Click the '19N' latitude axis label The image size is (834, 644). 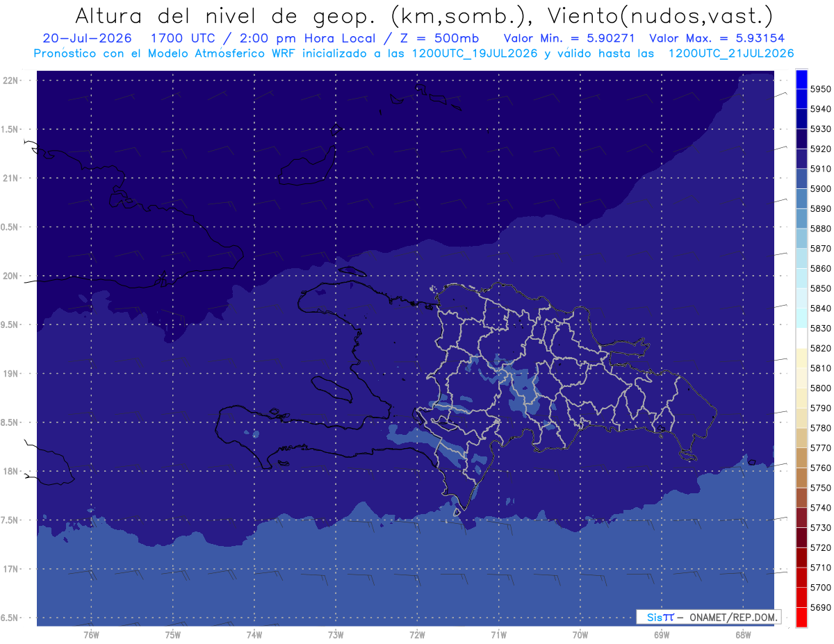pos(10,373)
